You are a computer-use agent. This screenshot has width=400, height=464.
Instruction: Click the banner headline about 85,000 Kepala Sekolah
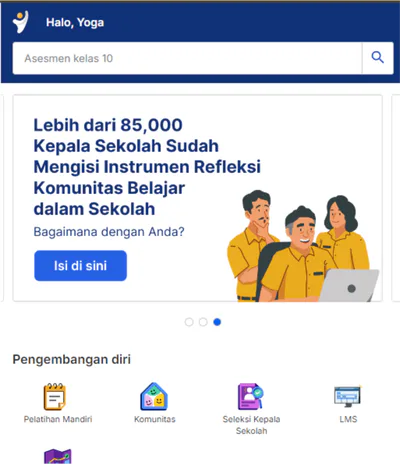coord(147,167)
